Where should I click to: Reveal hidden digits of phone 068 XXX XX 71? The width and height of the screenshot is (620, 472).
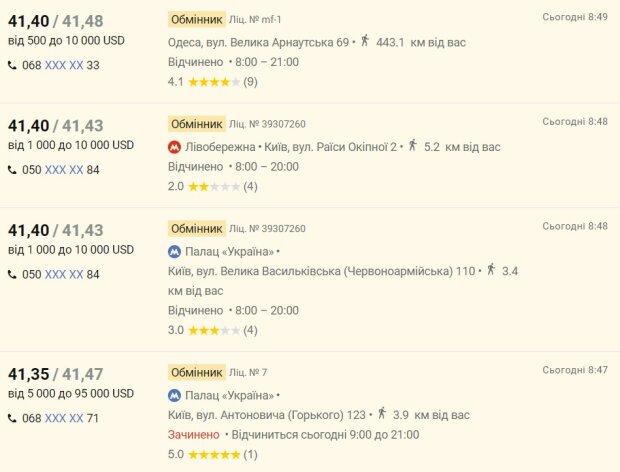pos(64,418)
